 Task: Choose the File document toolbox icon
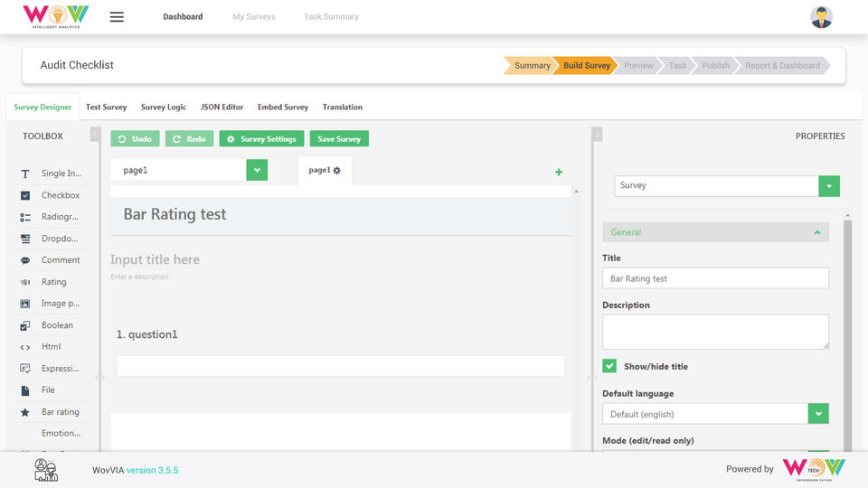(25, 390)
